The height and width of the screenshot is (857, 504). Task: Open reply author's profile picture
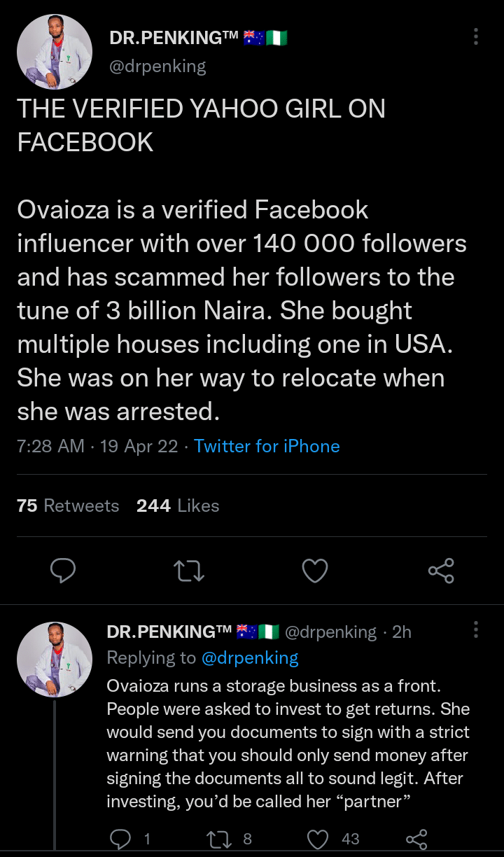coord(55,659)
